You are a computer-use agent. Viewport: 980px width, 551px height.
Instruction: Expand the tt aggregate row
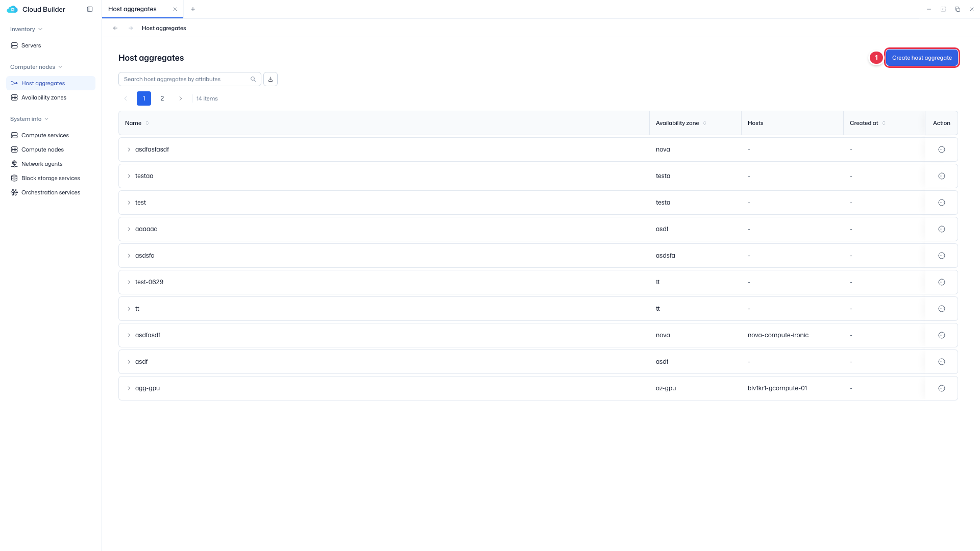129,309
